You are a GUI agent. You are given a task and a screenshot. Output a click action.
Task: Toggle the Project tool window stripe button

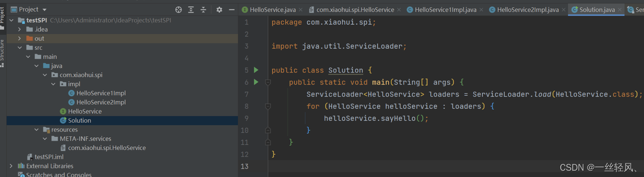[x=2, y=18]
